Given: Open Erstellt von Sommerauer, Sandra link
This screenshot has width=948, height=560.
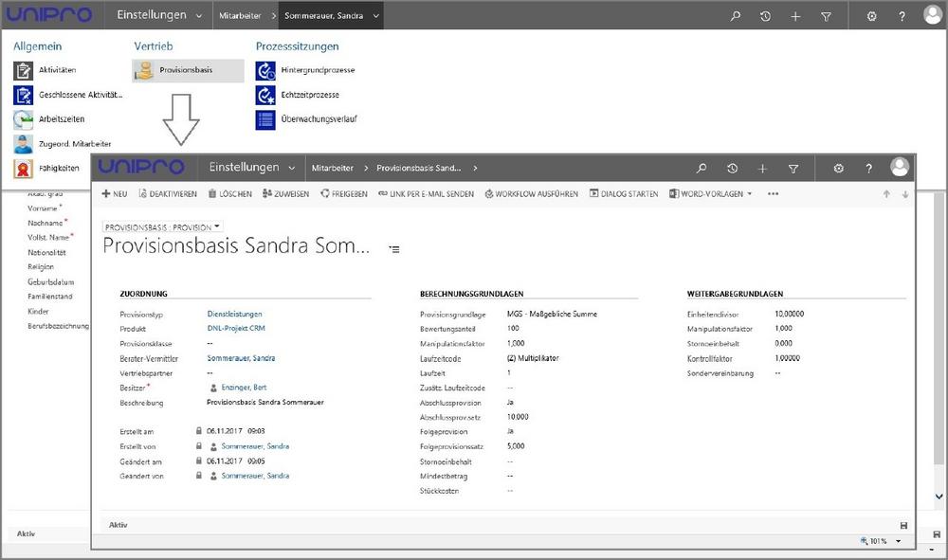Looking at the screenshot, I should tap(255, 446).
